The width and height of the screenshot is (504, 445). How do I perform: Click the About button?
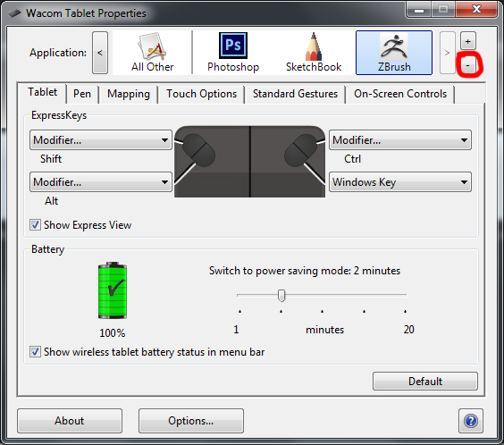click(70, 421)
